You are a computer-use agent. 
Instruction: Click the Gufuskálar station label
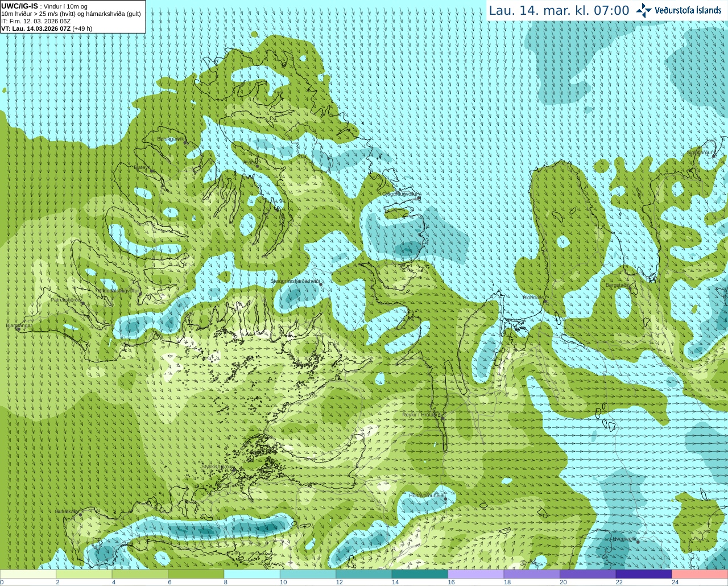pos(67,511)
